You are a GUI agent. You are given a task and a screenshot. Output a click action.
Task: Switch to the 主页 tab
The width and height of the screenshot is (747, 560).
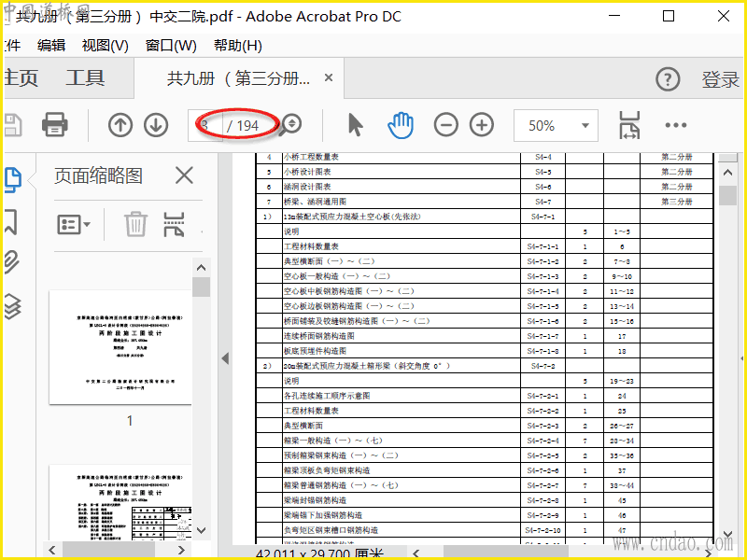(21, 78)
